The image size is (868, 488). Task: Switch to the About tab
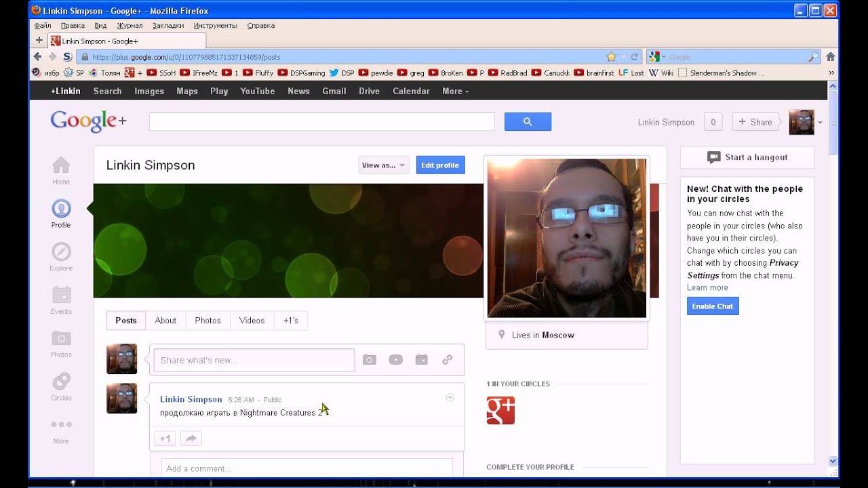[165, 321]
